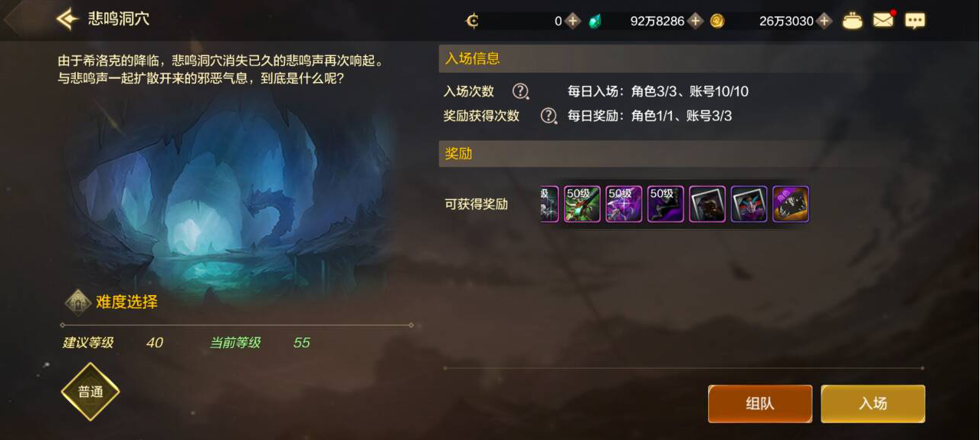The height and width of the screenshot is (440, 980).
Task: Show help for 奖励获得次数
Action: click(549, 116)
